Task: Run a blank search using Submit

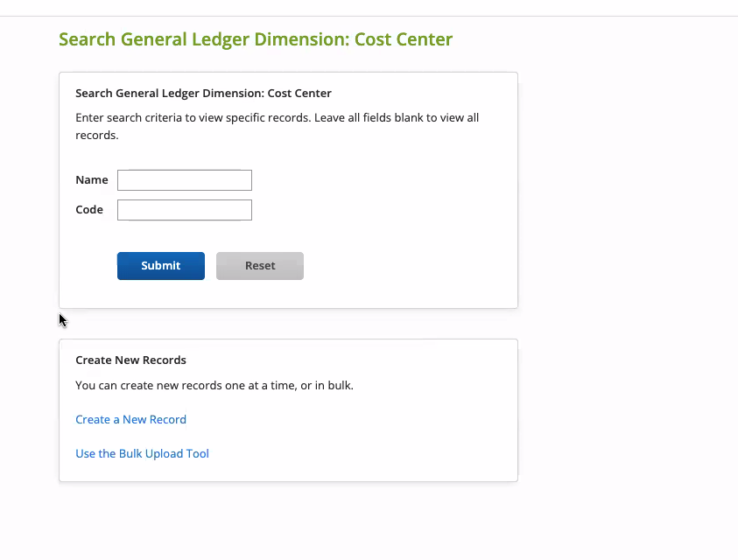Action: pyautogui.click(x=161, y=266)
